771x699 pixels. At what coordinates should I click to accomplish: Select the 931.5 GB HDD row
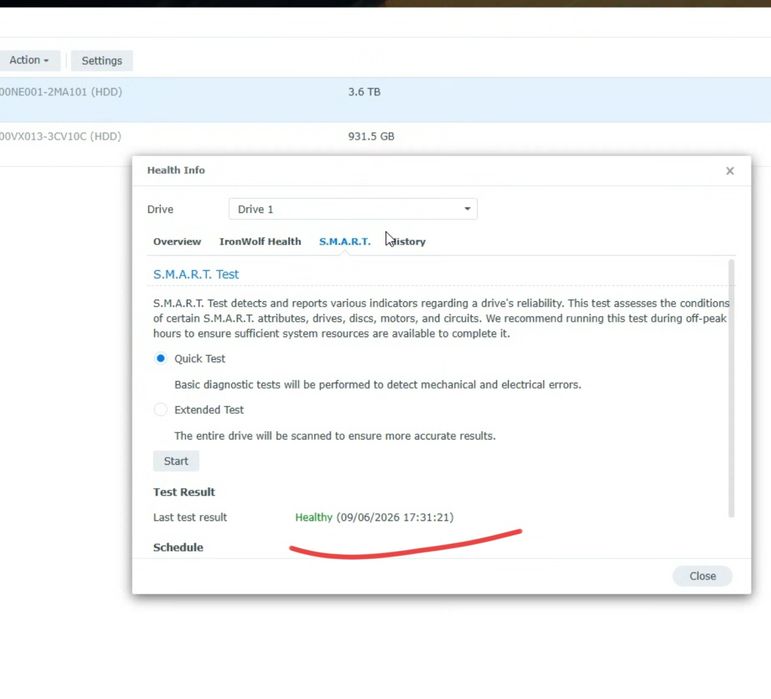point(386,144)
